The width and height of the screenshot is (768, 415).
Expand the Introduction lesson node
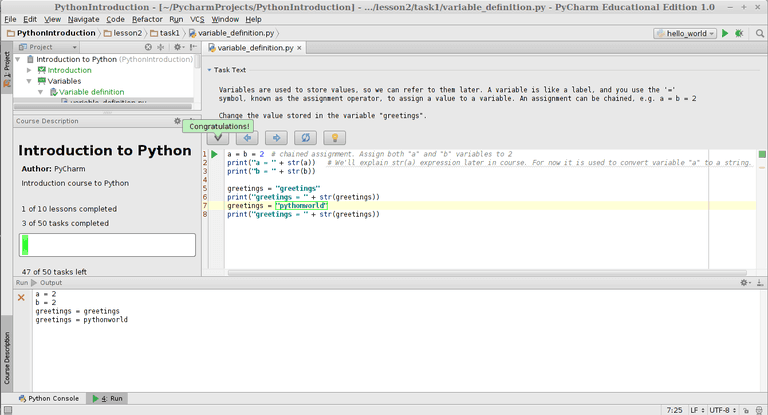(x=29, y=70)
